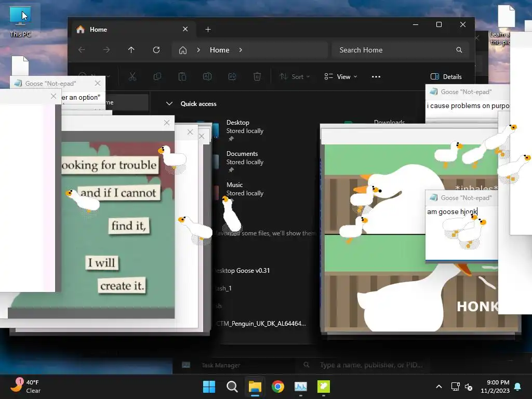Go up one folder level with Up arrow
This screenshot has width=532, height=399.
[131, 50]
